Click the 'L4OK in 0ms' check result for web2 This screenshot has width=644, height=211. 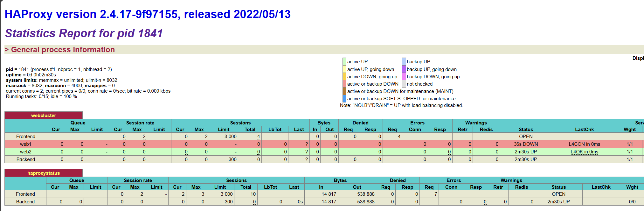click(584, 152)
